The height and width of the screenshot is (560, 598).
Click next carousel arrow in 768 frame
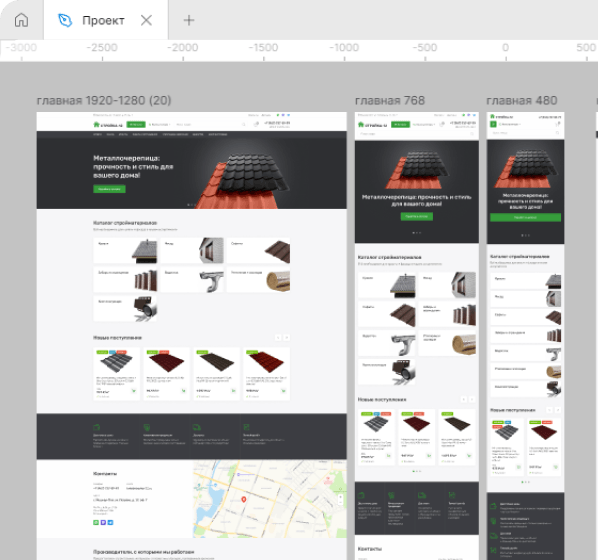point(472,399)
